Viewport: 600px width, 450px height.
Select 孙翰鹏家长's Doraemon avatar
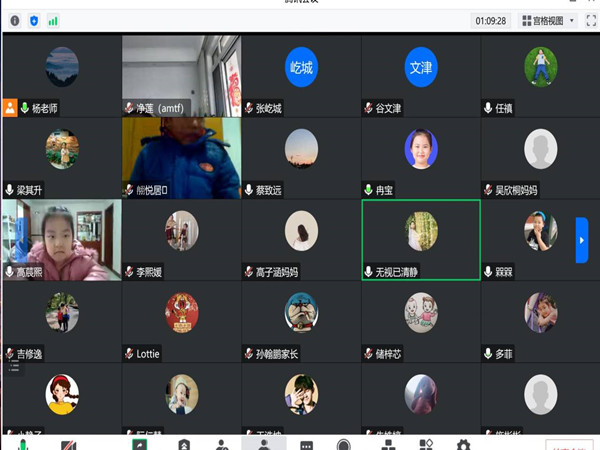(x=301, y=313)
